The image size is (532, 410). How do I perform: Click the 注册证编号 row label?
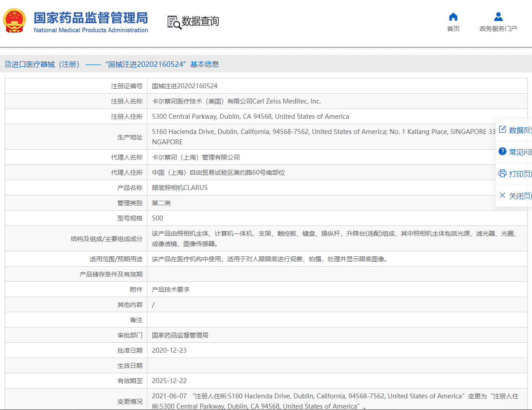126,86
